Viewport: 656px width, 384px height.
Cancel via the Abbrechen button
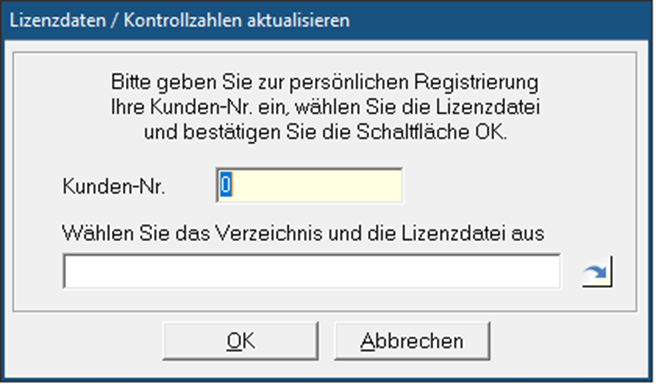(x=412, y=341)
